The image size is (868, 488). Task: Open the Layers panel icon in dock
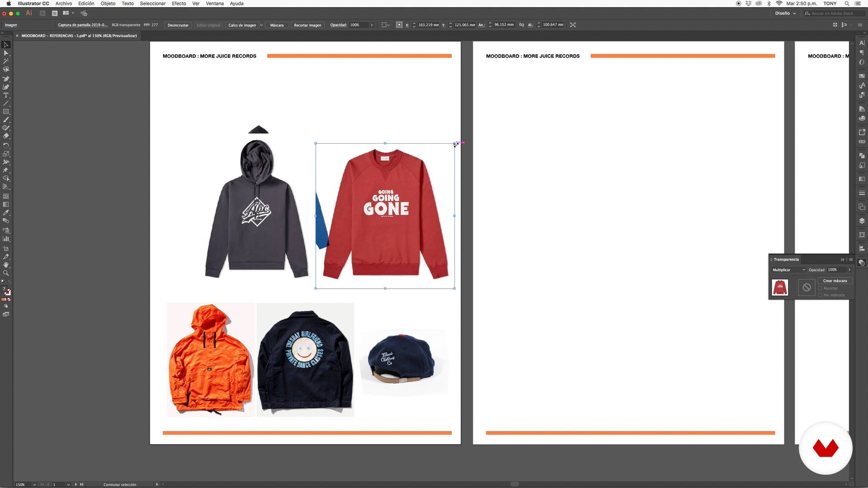862,221
